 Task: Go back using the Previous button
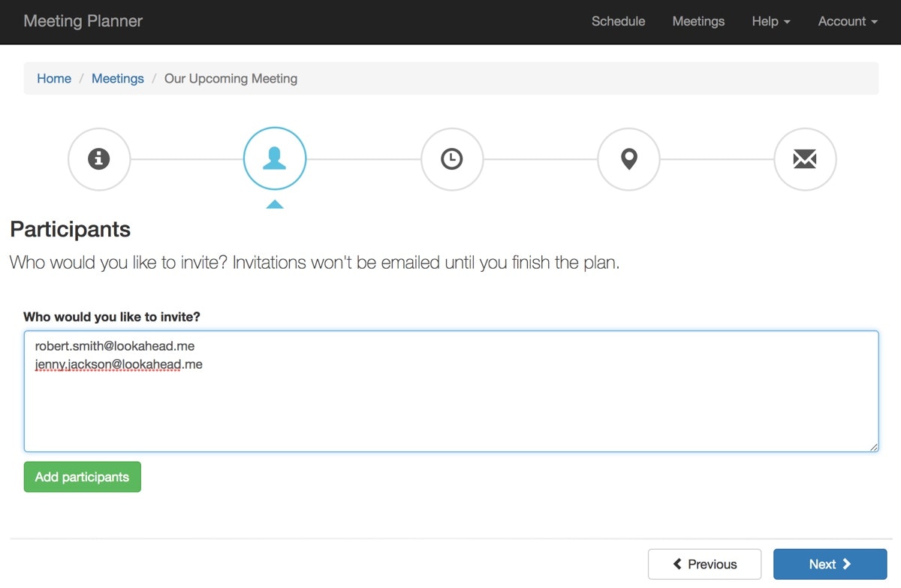(x=704, y=564)
